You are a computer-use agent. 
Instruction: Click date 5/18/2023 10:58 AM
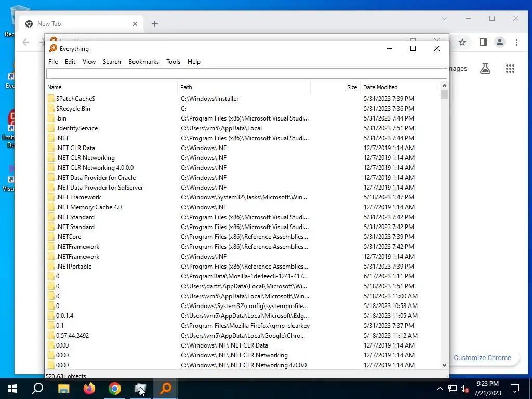[391, 305]
